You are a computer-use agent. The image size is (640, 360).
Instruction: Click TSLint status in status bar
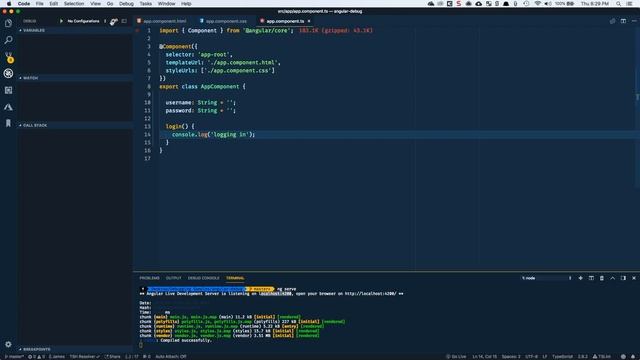click(602, 356)
